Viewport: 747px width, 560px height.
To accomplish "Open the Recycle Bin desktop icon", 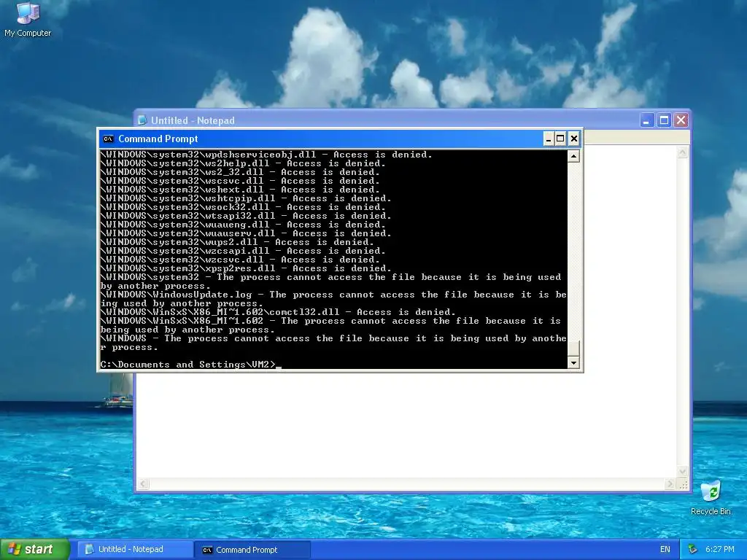I will coord(711,497).
